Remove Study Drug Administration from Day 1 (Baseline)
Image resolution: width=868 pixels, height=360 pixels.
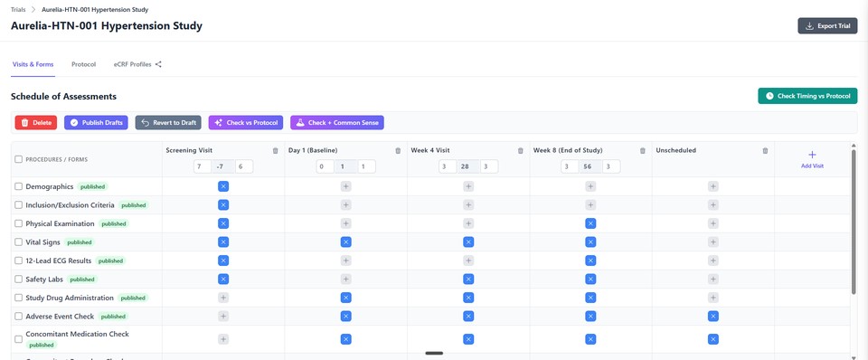coord(345,298)
